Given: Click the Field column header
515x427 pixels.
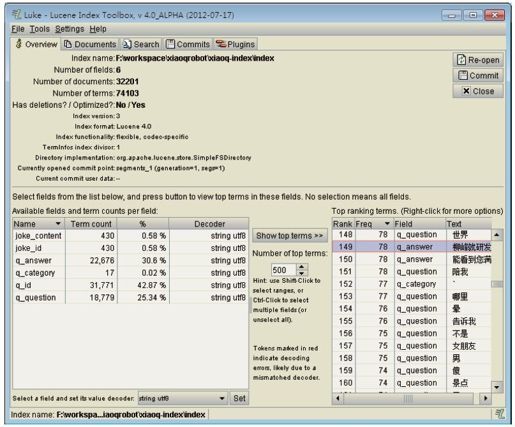Looking at the screenshot, I should (420, 224).
